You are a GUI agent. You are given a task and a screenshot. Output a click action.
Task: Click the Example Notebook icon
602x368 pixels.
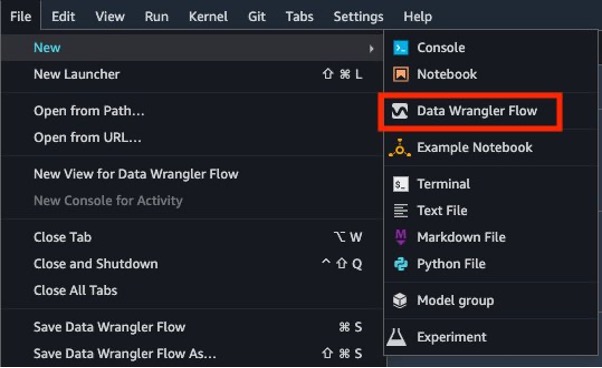pos(400,148)
